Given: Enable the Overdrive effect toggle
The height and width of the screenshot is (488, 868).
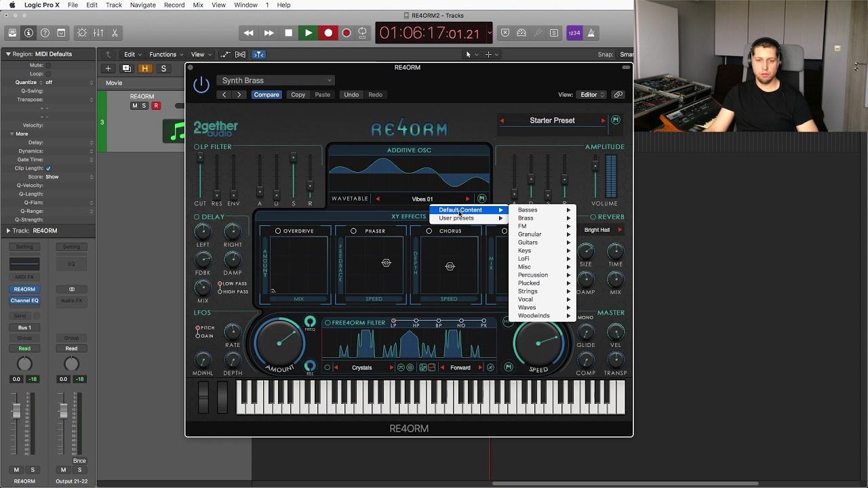Looking at the screenshot, I should pyautogui.click(x=278, y=231).
